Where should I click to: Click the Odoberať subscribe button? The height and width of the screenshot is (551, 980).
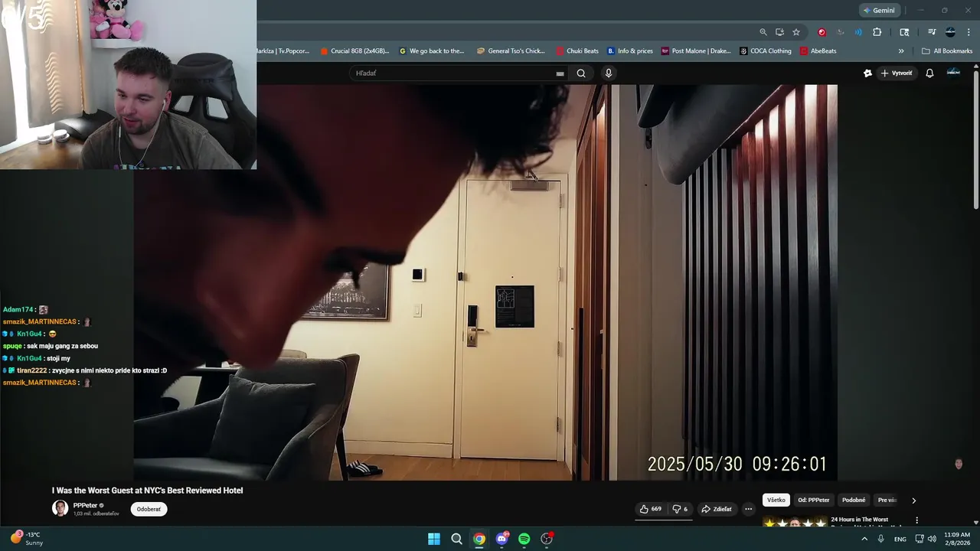[x=149, y=509]
